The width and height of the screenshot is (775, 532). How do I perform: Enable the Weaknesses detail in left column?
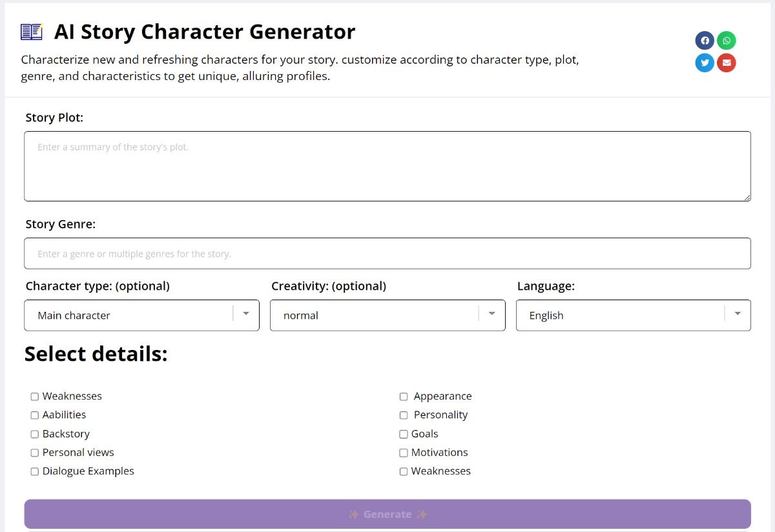(x=34, y=396)
